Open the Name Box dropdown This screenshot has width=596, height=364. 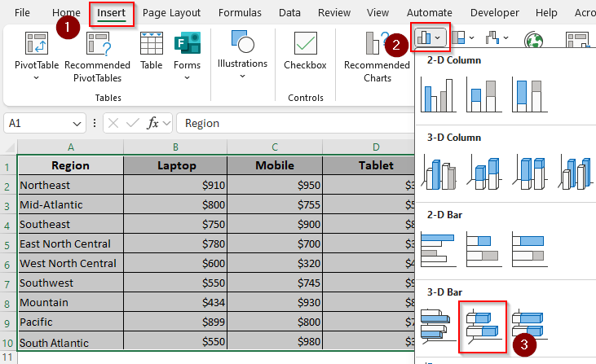point(77,124)
